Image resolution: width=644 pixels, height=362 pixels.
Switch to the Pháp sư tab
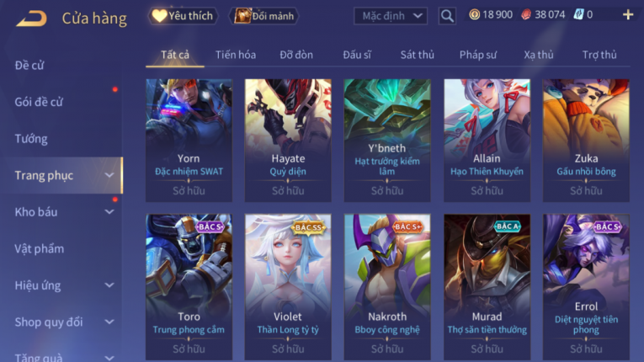click(477, 55)
